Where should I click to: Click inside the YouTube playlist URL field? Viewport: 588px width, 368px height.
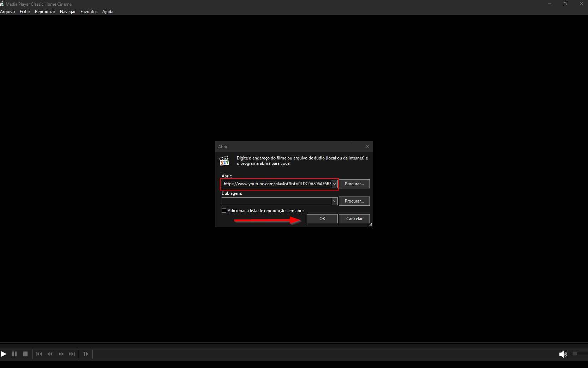pos(277,183)
